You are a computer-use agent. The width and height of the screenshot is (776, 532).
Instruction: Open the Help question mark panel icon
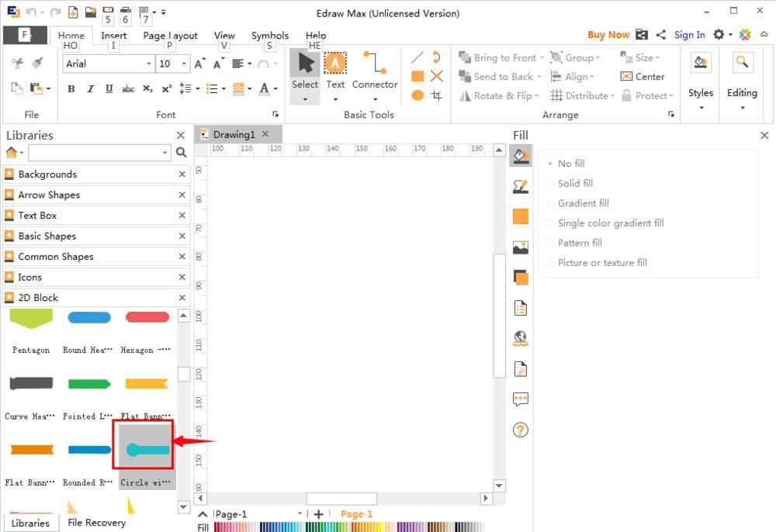521,430
